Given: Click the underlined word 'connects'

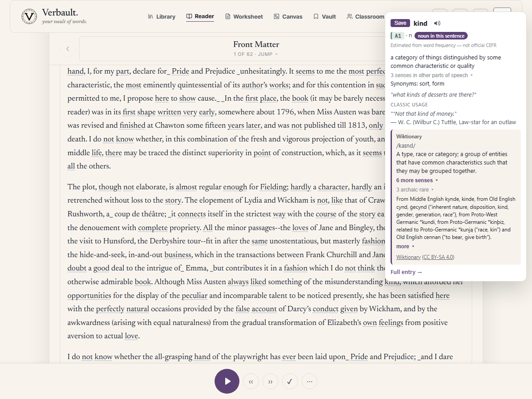Looking at the screenshot, I should (192, 214).
